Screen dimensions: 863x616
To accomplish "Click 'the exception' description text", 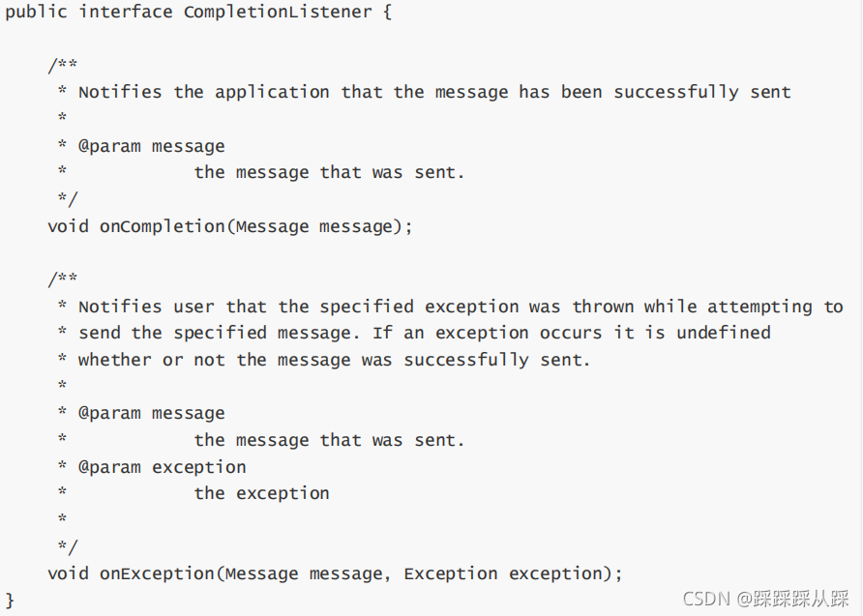I will 261,493.
